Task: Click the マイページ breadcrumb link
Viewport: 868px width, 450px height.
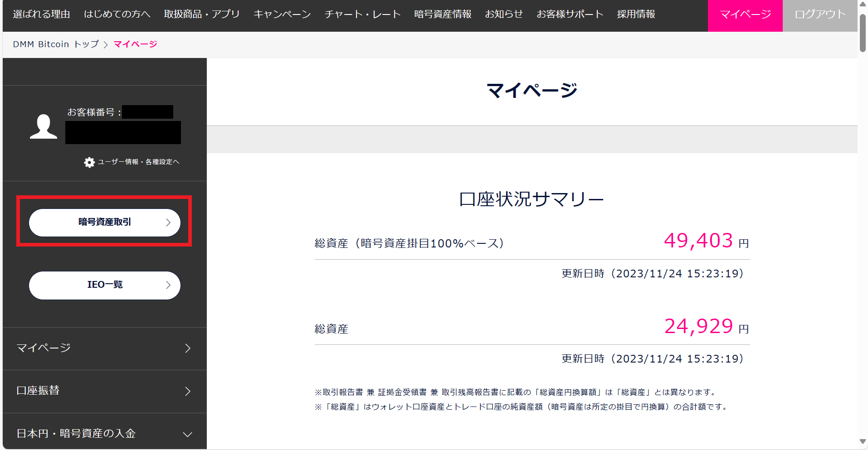Action: [x=135, y=44]
